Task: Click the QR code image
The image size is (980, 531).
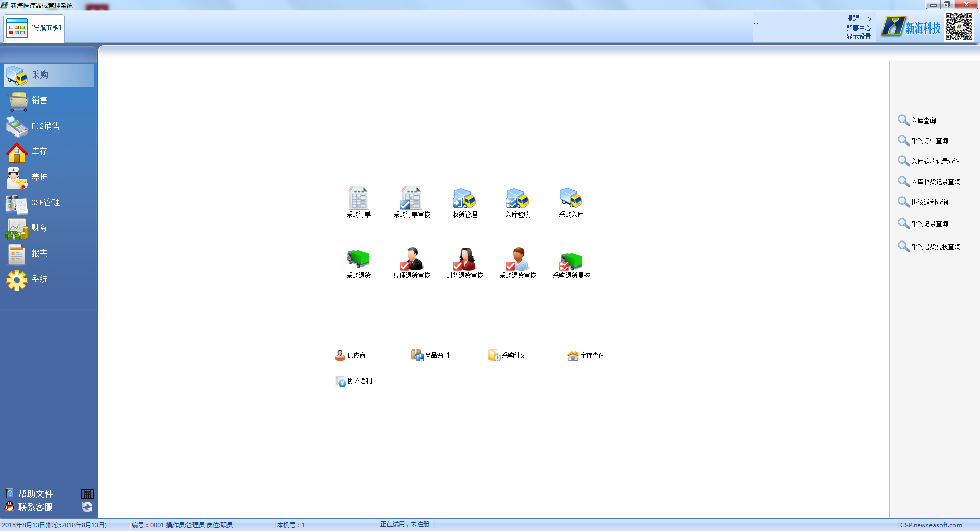Action: click(959, 27)
